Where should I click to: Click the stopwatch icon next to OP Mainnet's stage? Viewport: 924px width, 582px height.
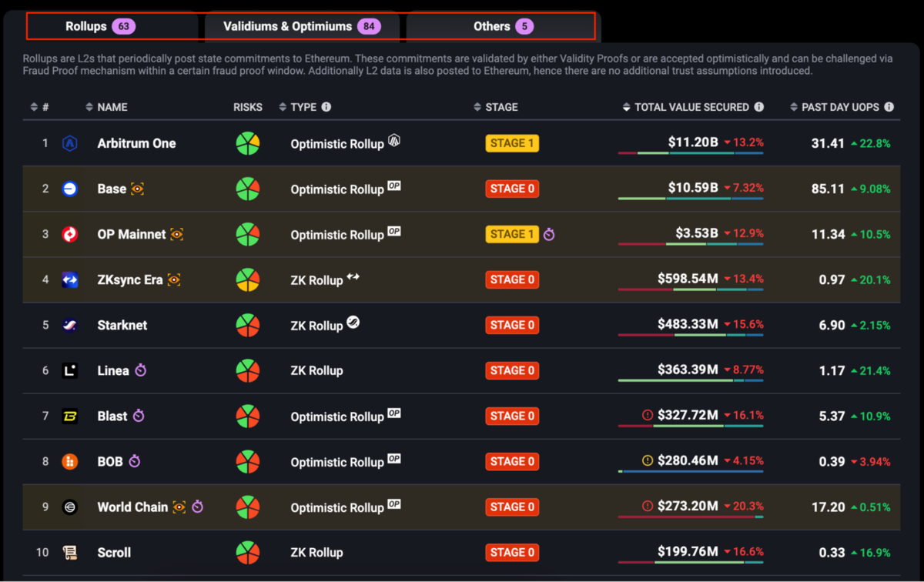tap(549, 234)
